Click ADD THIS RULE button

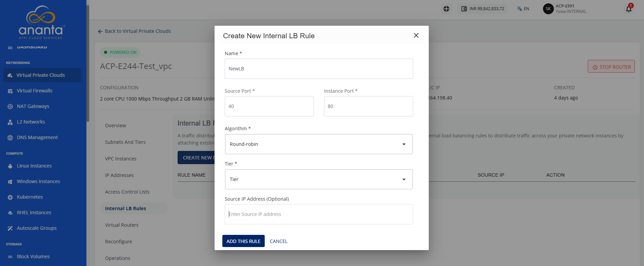coord(243,241)
